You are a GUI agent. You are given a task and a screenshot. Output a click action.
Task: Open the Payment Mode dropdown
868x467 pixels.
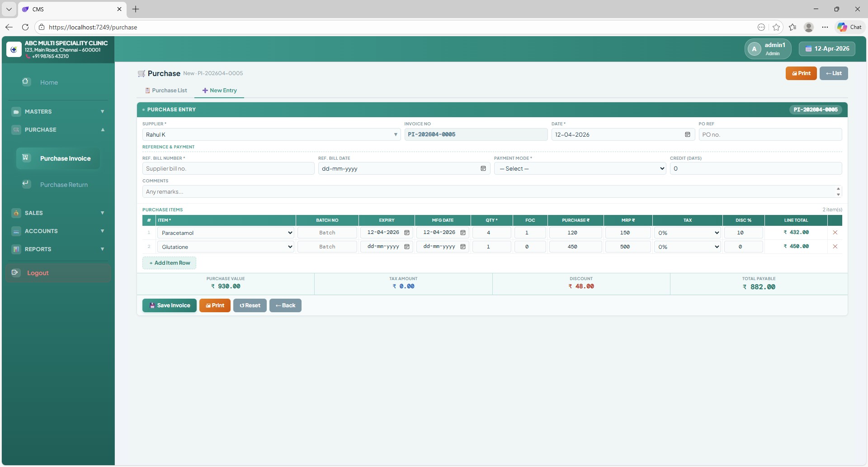point(580,168)
